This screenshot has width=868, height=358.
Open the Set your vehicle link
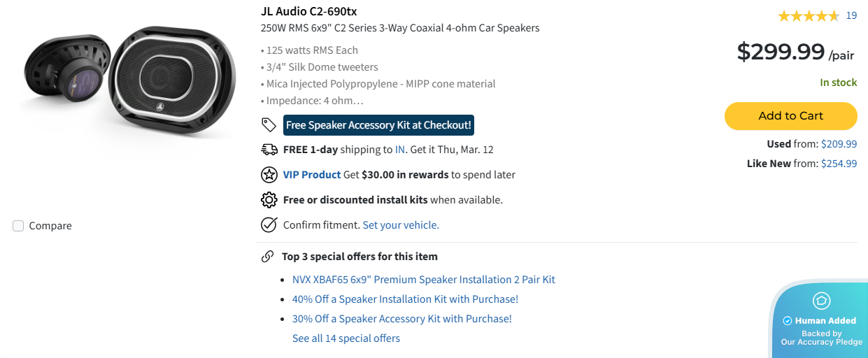401,225
